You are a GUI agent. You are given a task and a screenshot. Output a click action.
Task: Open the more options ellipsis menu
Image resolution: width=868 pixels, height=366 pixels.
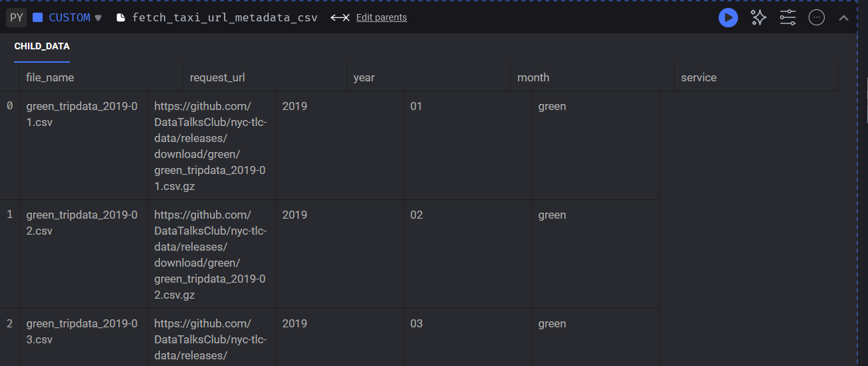817,17
